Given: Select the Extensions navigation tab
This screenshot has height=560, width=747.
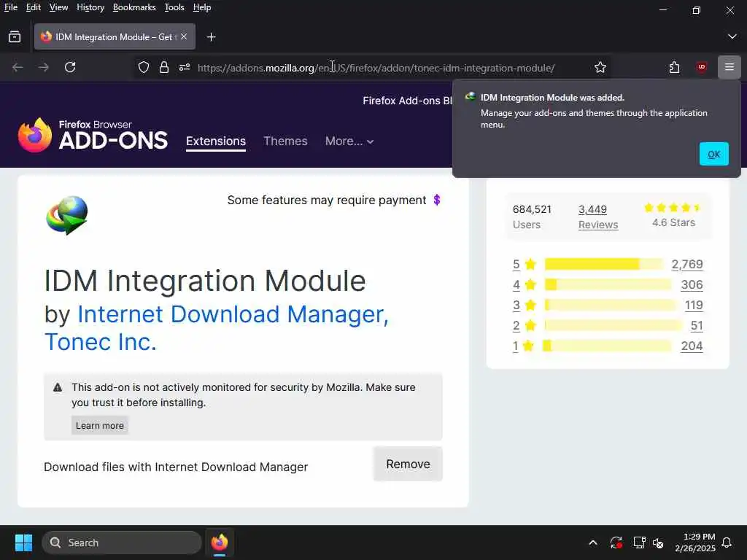Looking at the screenshot, I should point(216,141).
